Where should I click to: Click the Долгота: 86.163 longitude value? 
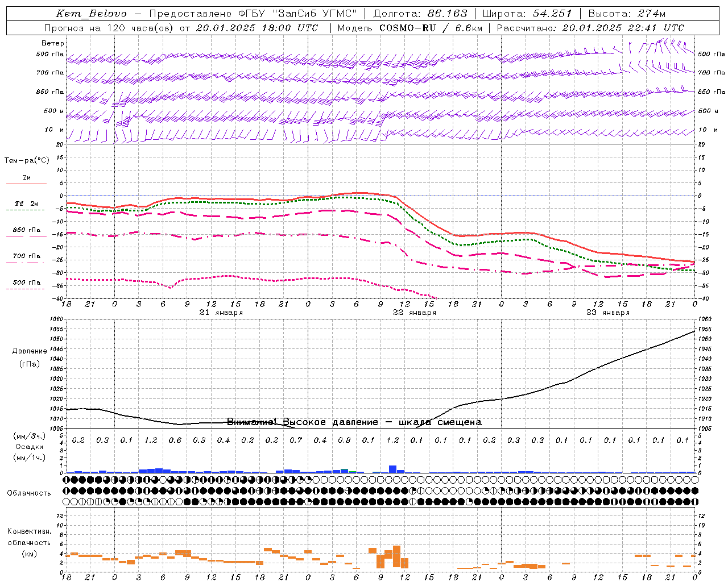coord(420,14)
